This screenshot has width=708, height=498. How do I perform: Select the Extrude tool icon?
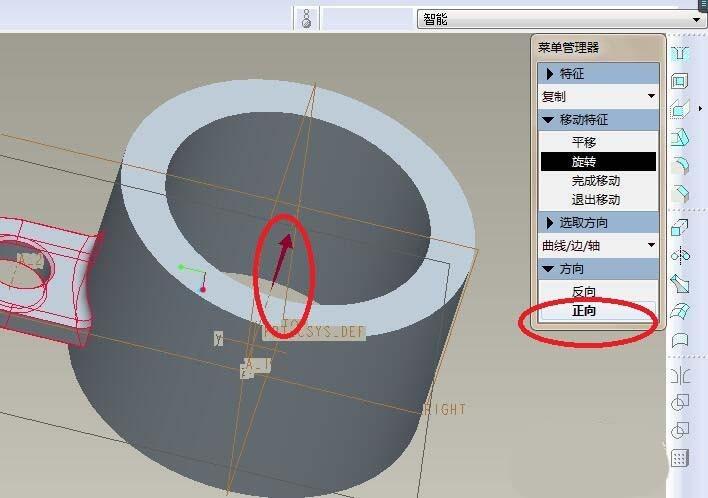680,228
